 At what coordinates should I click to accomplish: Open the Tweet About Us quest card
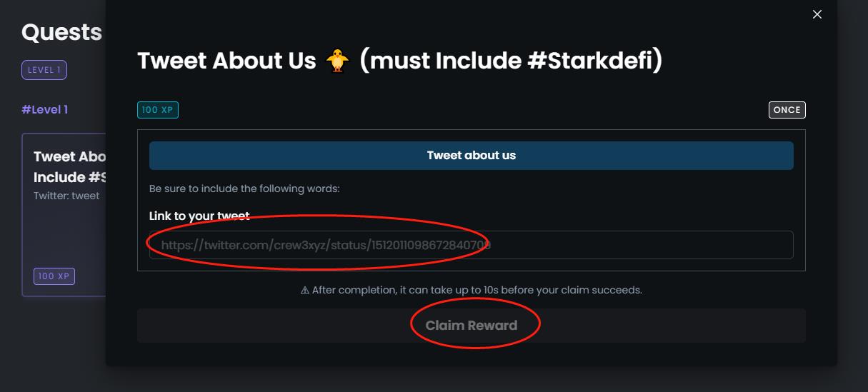click(x=69, y=166)
